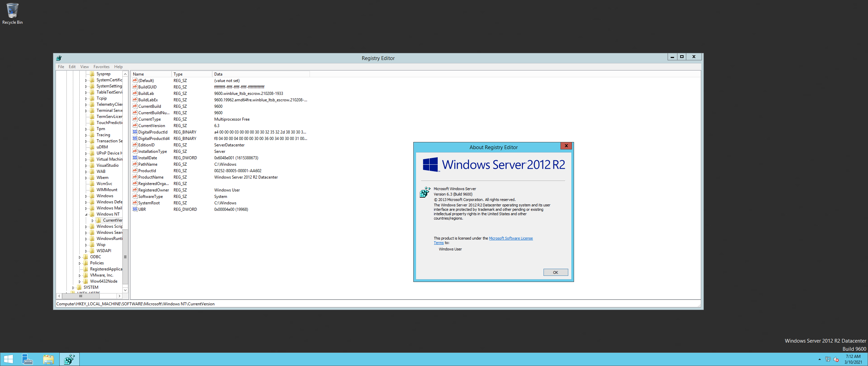The width and height of the screenshot is (868, 366).
Task: Select the ProductName string value icon
Action: click(135, 177)
